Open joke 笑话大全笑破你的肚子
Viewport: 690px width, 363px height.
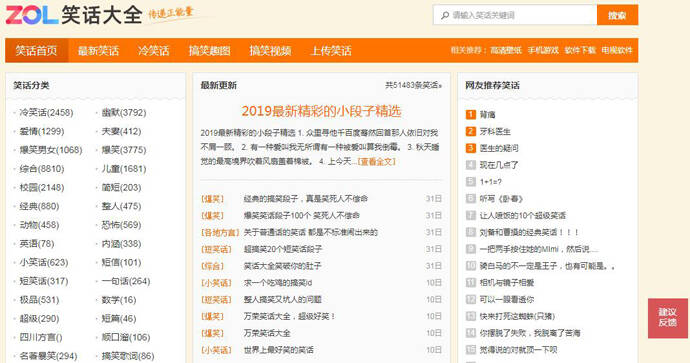point(283,266)
